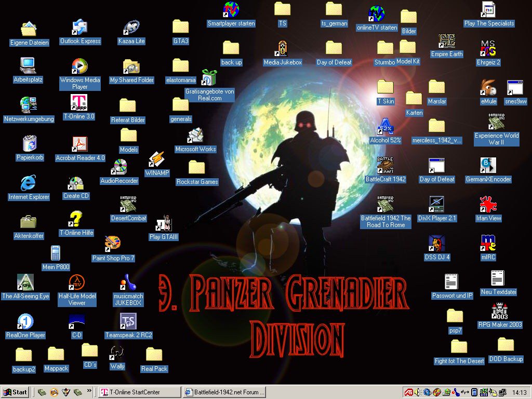Click the Create CD shortcut
532x399 pixels.
click(x=76, y=183)
